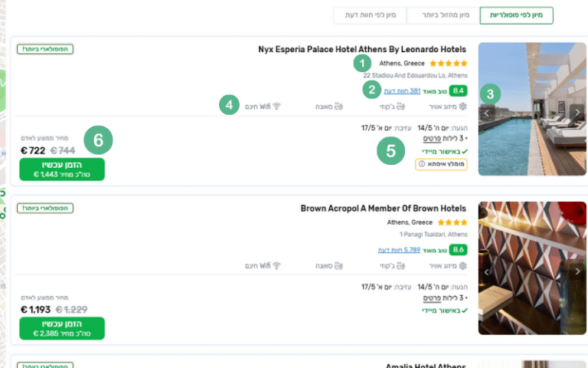Click the Wifi icon on Nyx Esperia card
The height and width of the screenshot is (368, 588).
(x=277, y=106)
